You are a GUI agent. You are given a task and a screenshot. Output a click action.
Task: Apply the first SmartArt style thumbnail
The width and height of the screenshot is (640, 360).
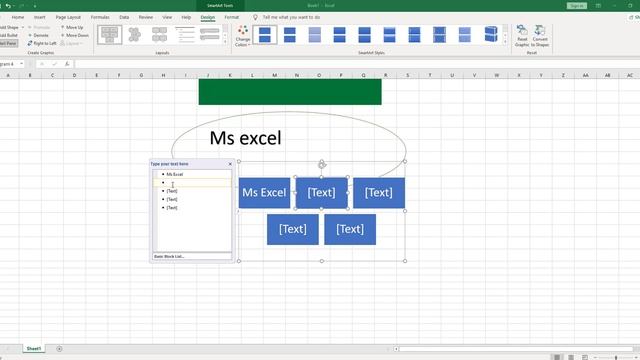click(x=264, y=35)
